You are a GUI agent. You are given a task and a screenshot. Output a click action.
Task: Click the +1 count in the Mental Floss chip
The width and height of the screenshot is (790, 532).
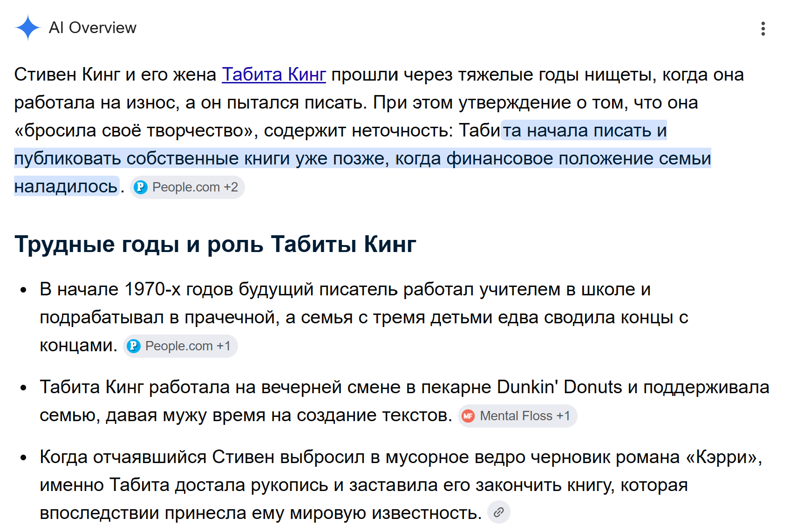tap(563, 416)
